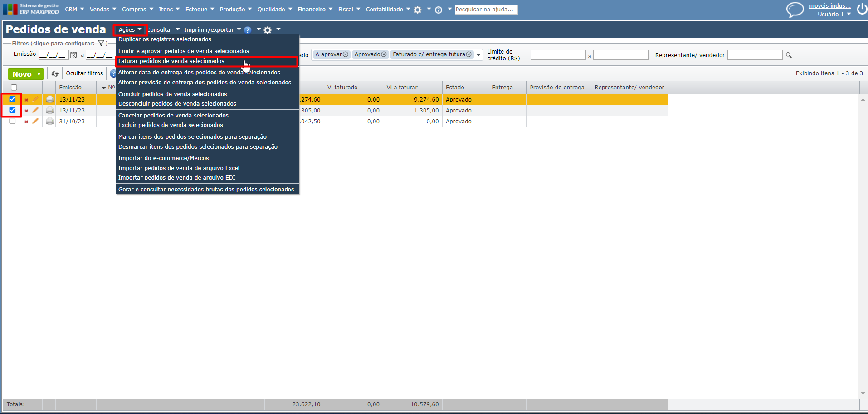Open the top bar settings gear
This screenshot has height=414, width=868.
coord(418,10)
